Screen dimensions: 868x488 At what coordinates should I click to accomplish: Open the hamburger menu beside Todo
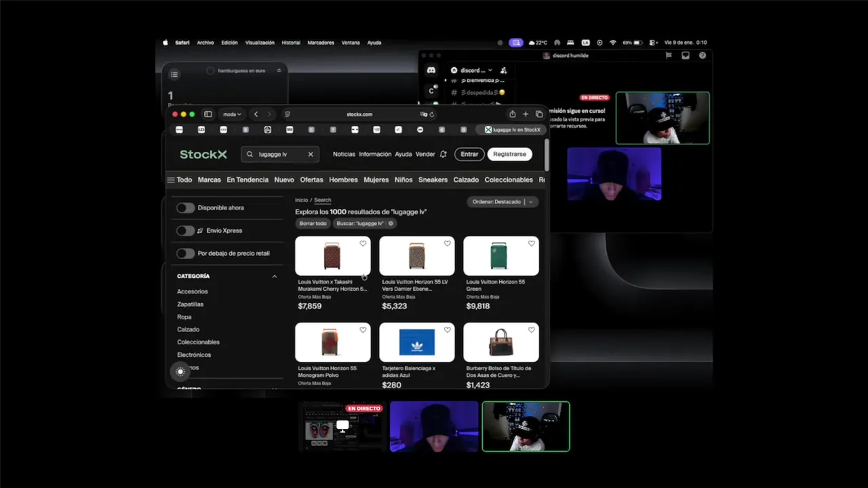(x=171, y=180)
